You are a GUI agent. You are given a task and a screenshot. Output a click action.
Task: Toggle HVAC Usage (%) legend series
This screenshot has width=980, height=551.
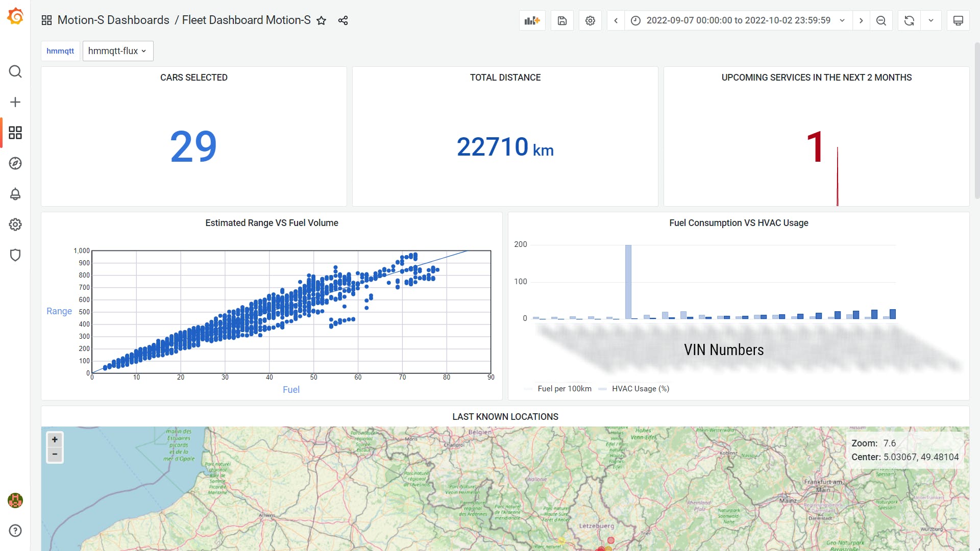coord(640,389)
